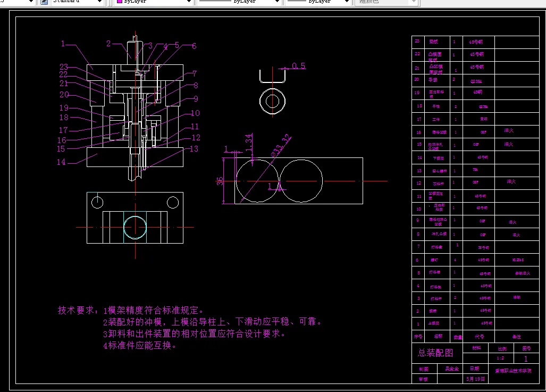Select the scale value 1:2

(500, 358)
